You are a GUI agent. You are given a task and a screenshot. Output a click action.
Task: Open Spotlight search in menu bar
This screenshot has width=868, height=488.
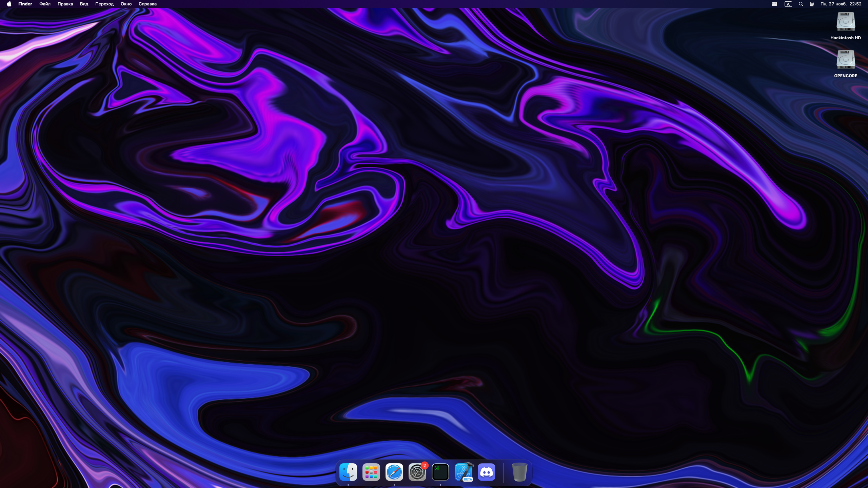coord(801,4)
